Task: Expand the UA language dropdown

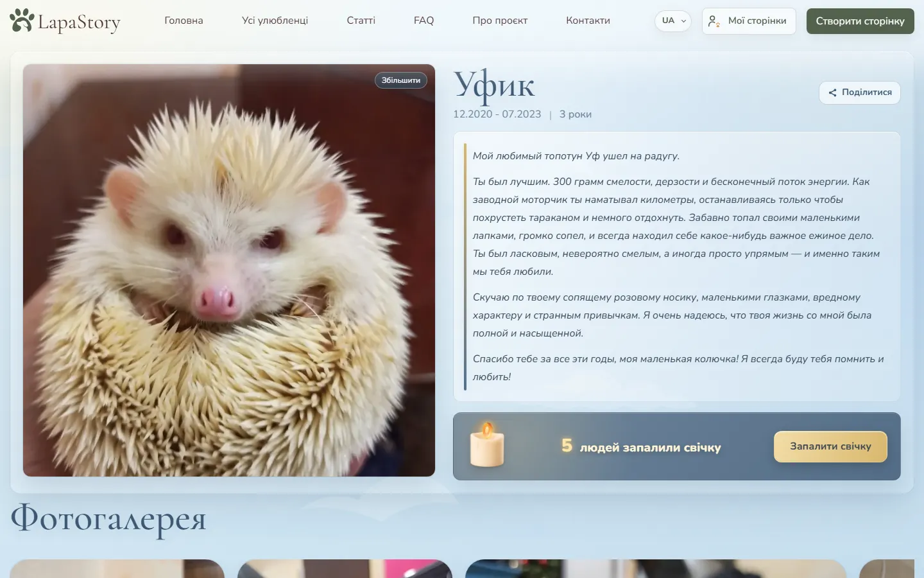Action: click(x=672, y=21)
